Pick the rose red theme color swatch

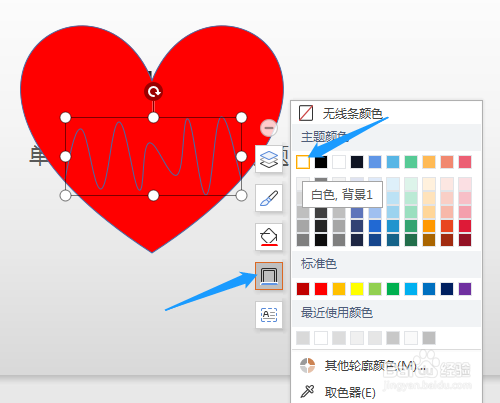[x=465, y=162]
